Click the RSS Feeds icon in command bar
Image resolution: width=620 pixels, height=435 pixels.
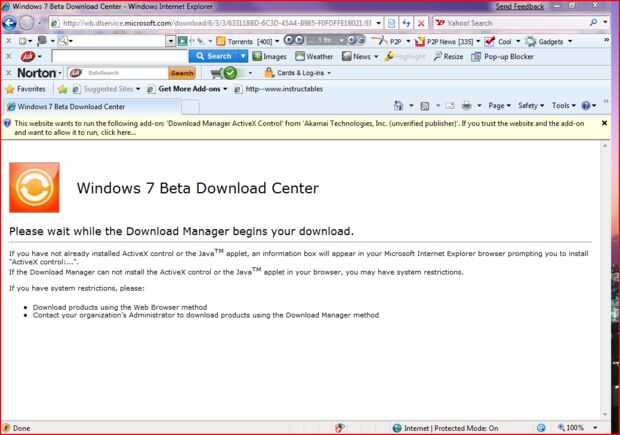click(425, 106)
